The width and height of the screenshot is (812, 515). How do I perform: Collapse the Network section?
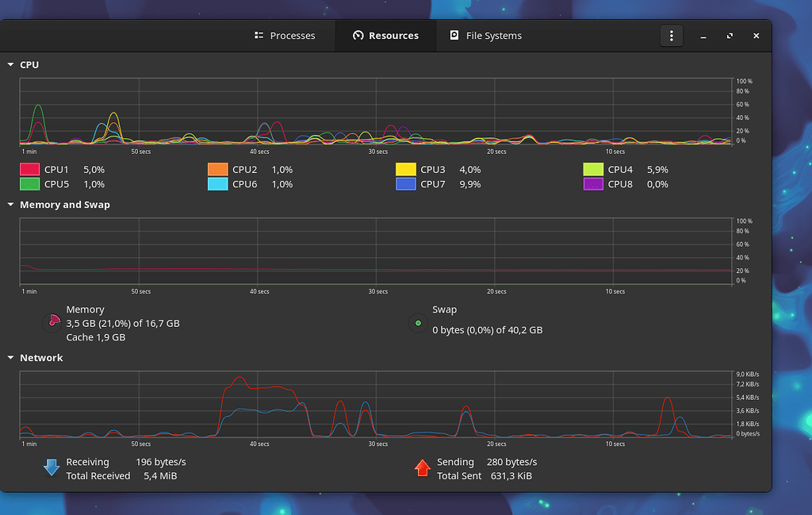coord(9,358)
